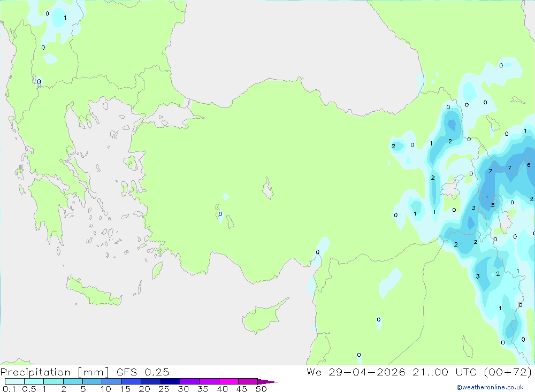Click the 0.1–0.5 mm legend swatch

coord(14,381)
